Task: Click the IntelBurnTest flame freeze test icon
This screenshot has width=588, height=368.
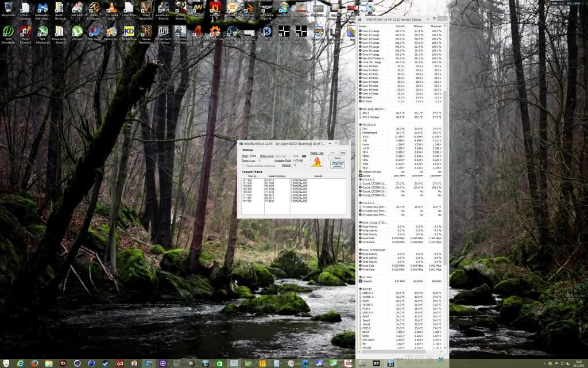Action: [316, 162]
